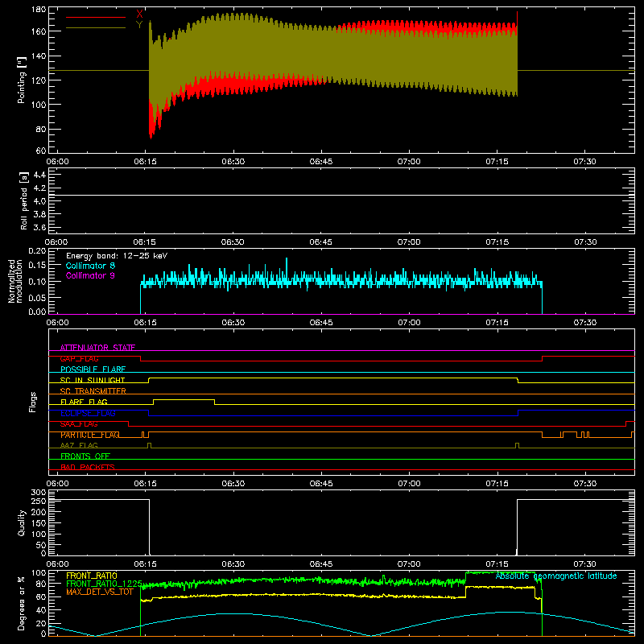Click 07:00 time label under Roll period plot
The width and height of the screenshot is (644, 644).
click(409, 242)
